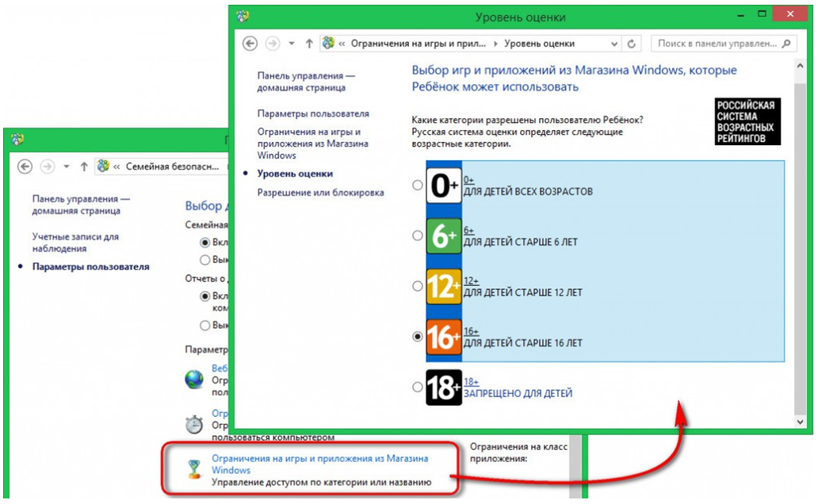The width and height of the screenshot is (818, 504).
Task: Click the stopwatch time limits icon in the rear window
Action: [194, 424]
